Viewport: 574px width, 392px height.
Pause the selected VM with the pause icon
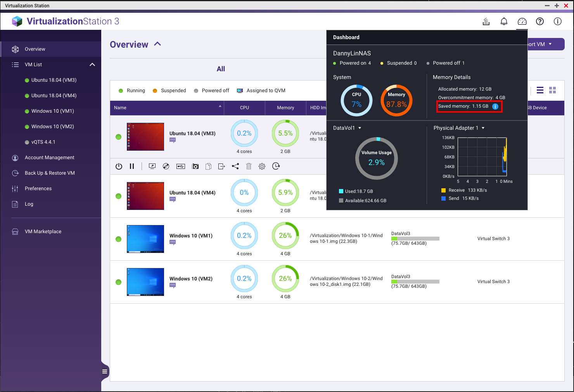pos(132,166)
